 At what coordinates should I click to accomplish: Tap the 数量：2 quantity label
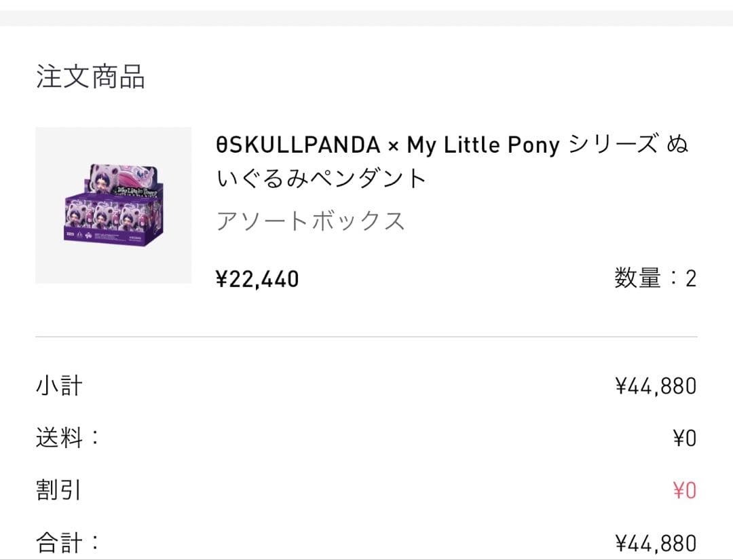(654, 278)
